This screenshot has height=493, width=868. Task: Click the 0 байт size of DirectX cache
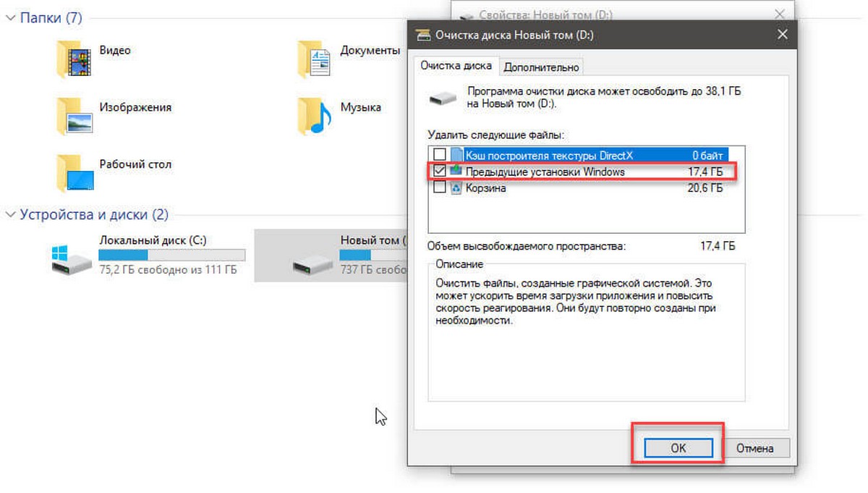click(708, 154)
